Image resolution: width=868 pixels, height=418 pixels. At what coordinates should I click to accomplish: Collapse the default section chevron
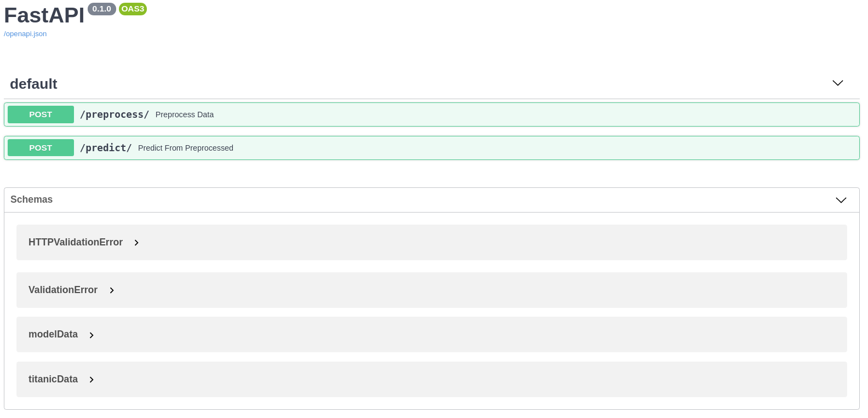837,83
